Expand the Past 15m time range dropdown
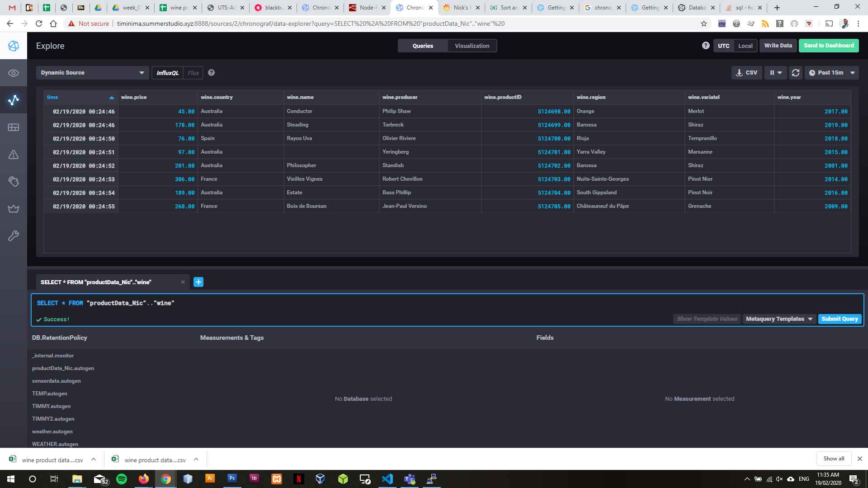The width and height of the screenshot is (868, 488). 832,73
